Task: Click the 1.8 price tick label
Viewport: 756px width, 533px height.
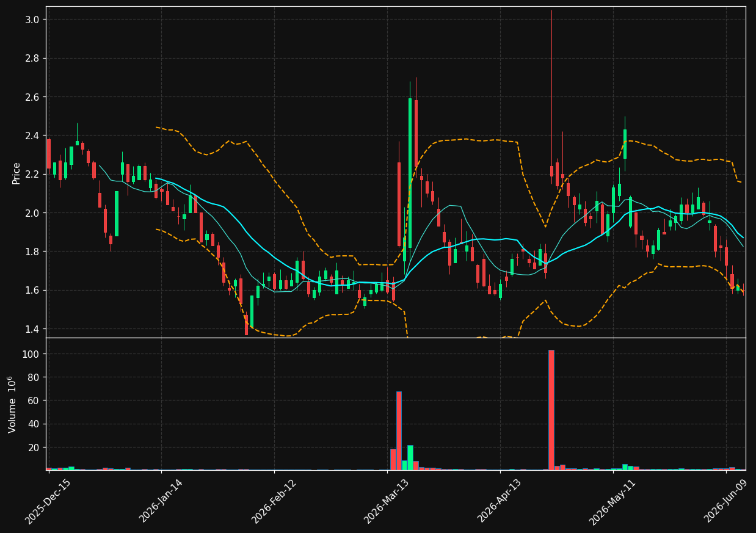Action: point(32,252)
